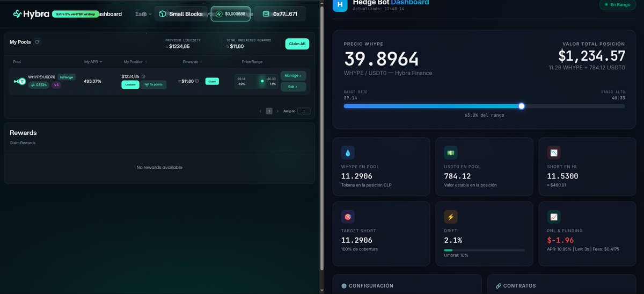This screenshot has height=294, width=644.
Task: Open Manage for the WHYPE/USDT0 pool
Action: coord(294,76)
